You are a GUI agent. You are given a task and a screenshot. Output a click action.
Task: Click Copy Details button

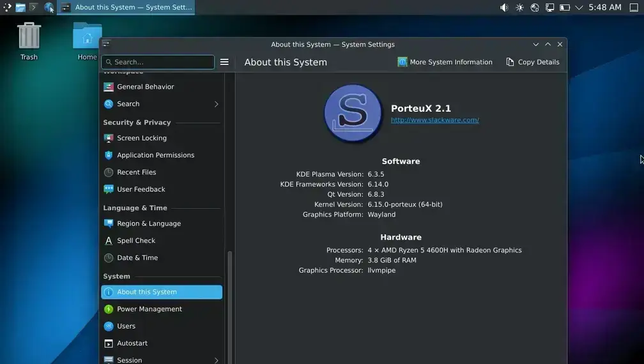pyautogui.click(x=533, y=62)
